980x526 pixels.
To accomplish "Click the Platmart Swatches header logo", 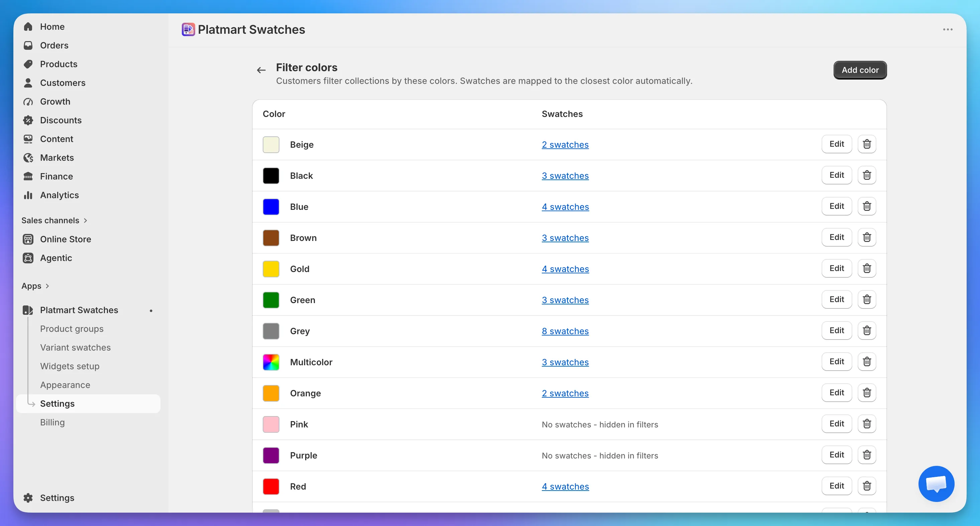I will coord(188,29).
